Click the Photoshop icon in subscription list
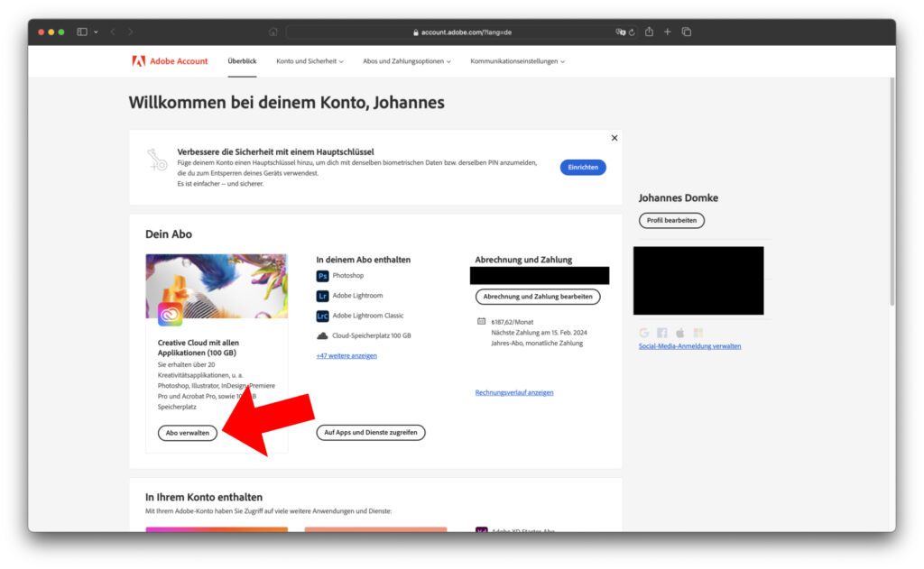924x569 pixels. point(322,276)
